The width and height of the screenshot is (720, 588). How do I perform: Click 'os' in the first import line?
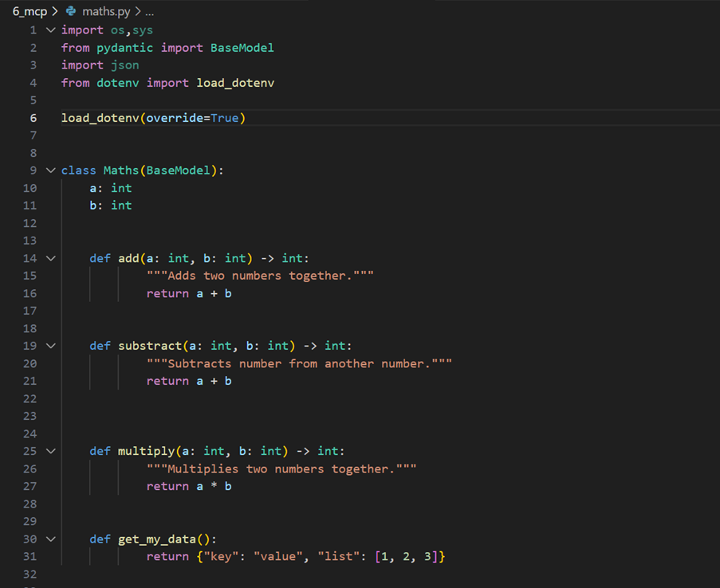(x=117, y=30)
